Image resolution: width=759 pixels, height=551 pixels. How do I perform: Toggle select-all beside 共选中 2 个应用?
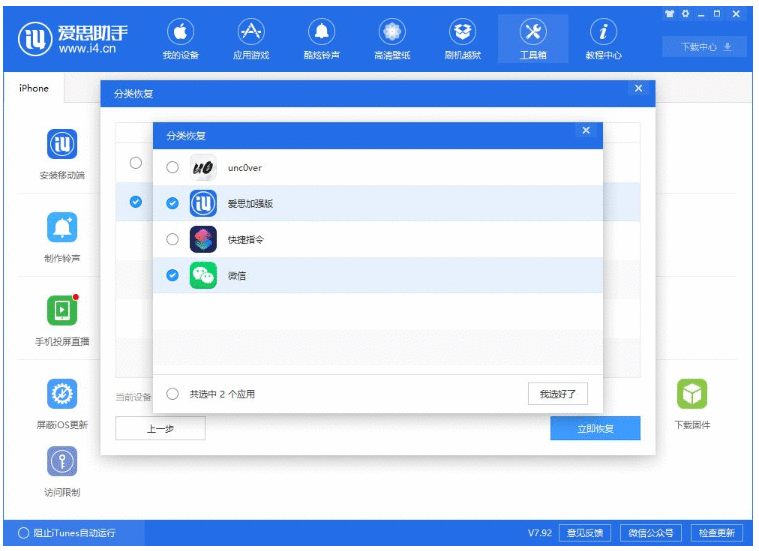click(x=173, y=394)
